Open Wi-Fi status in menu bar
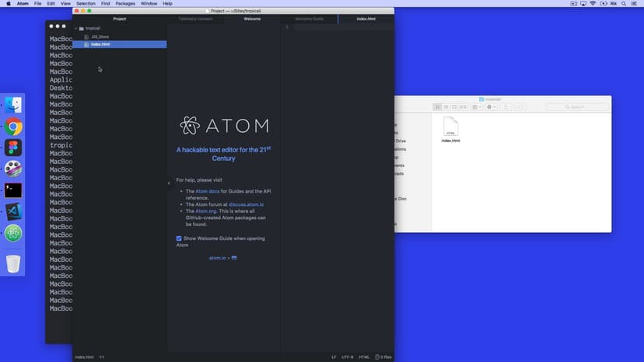Viewport: 644px width, 362px height. (x=593, y=3)
